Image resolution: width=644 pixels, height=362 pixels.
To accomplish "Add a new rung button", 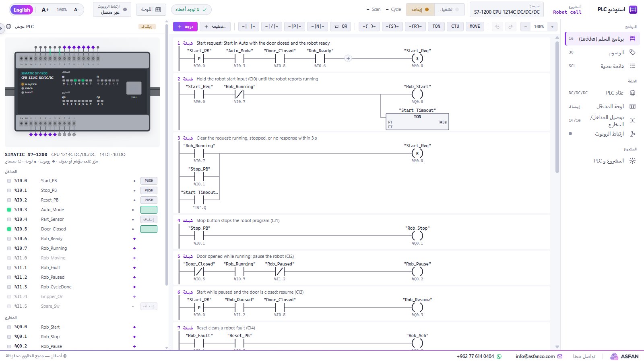I will 185,27.
